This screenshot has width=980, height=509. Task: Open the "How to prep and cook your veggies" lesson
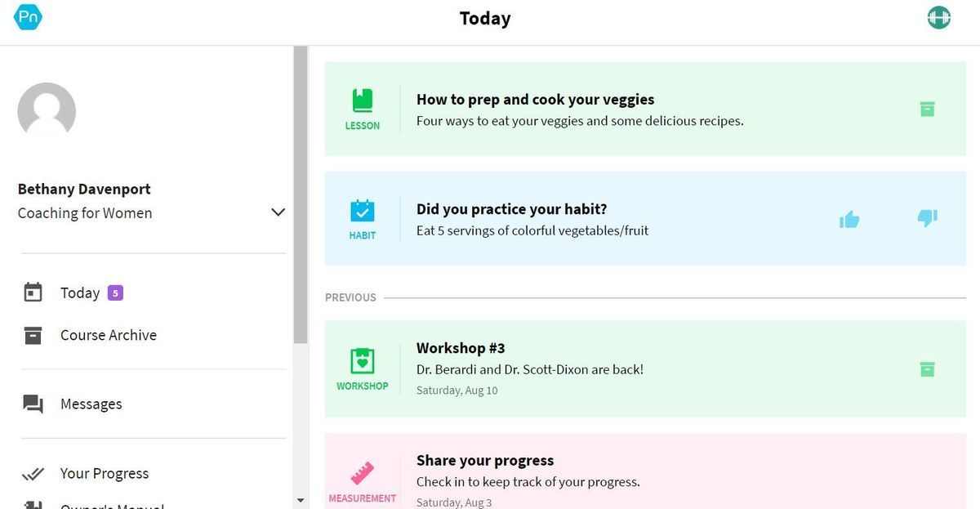coord(536,100)
